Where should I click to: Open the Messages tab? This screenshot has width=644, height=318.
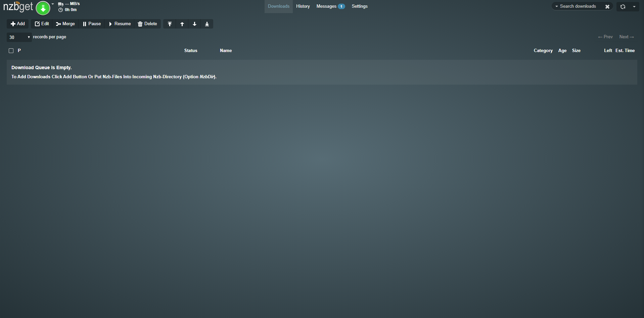[x=330, y=6]
